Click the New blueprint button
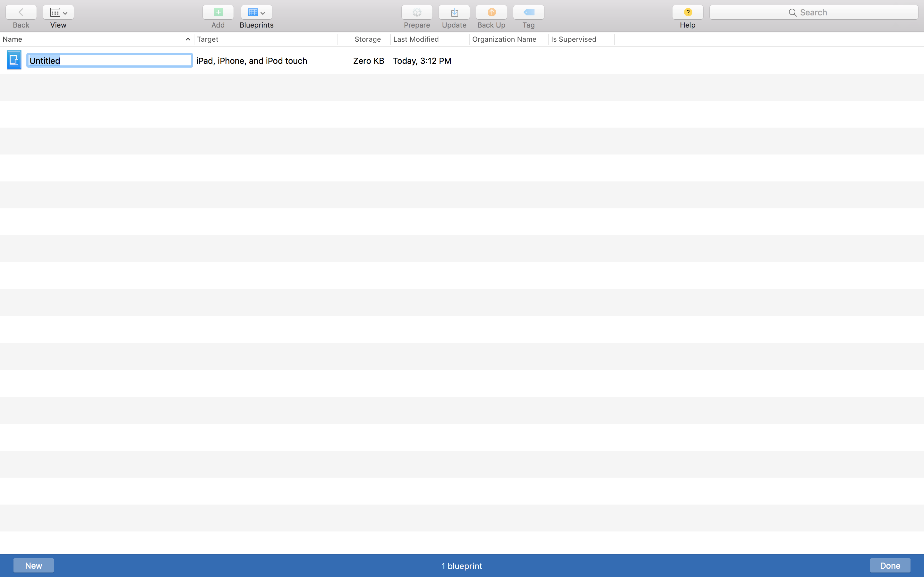The image size is (924, 577). point(34,565)
